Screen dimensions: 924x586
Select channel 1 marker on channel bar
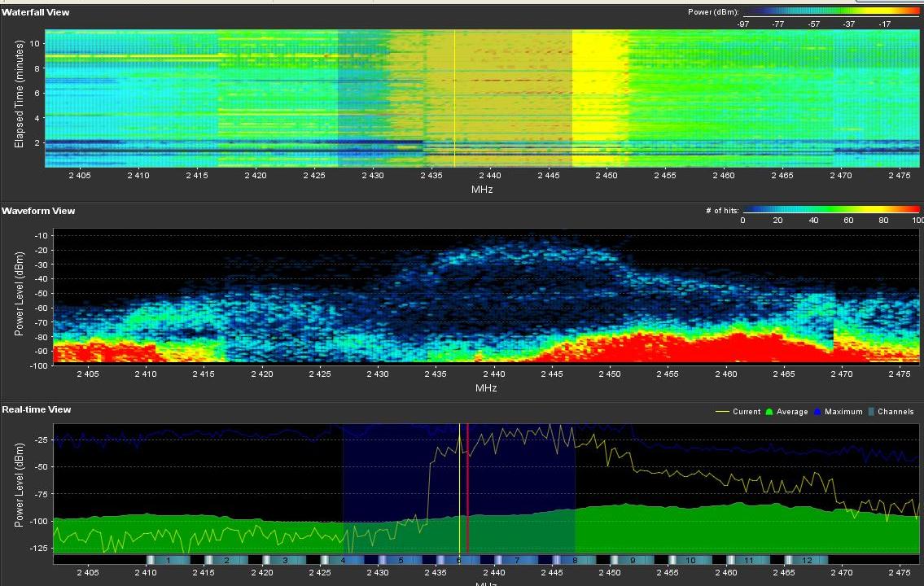pos(169,561)
